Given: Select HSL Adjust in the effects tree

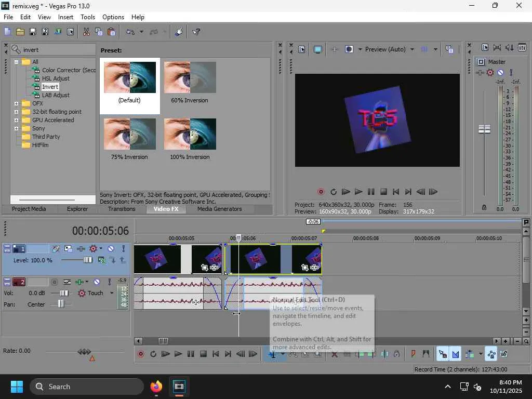Looking at the screenshot, I should [x=56, y=78].
